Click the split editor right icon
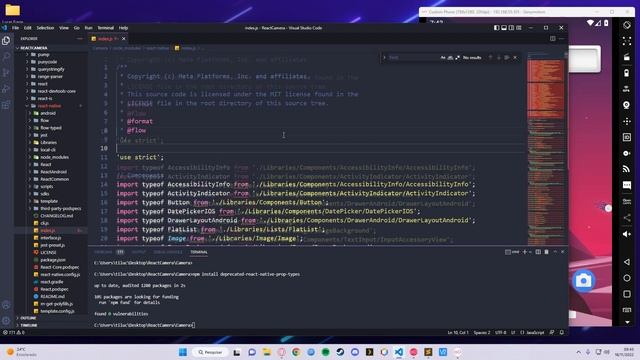 click(553, 38)
